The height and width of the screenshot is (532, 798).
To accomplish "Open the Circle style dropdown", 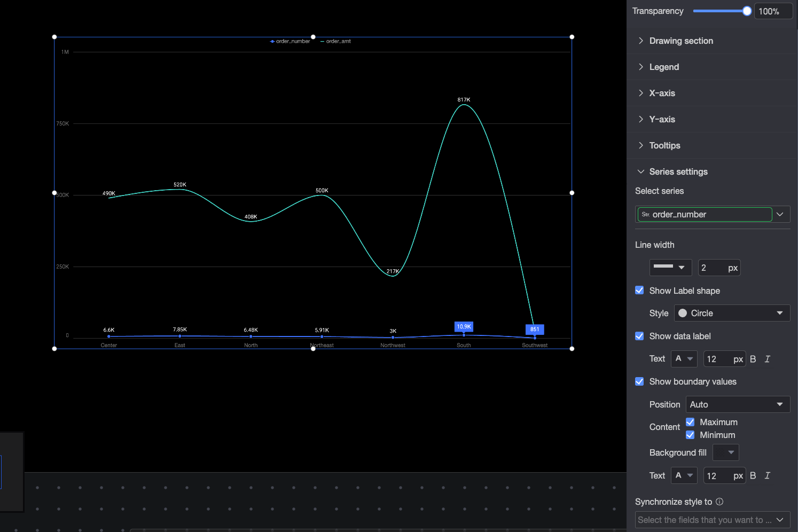I will 732,313.
